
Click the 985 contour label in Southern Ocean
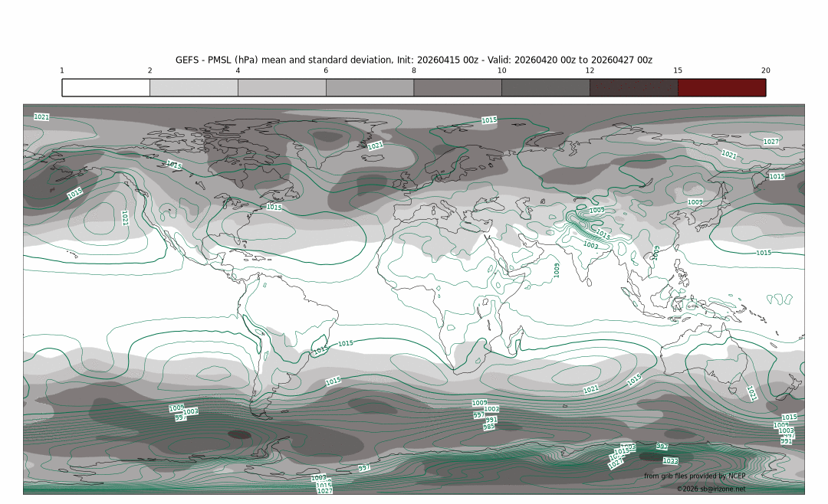coord(488,427)
